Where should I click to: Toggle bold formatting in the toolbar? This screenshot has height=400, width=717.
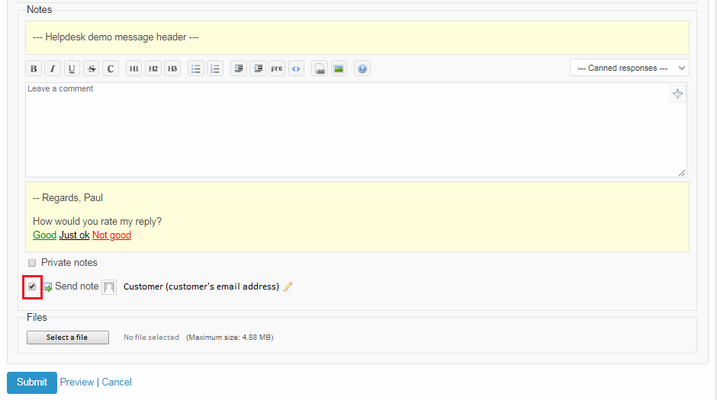click(x=33, y=69)
